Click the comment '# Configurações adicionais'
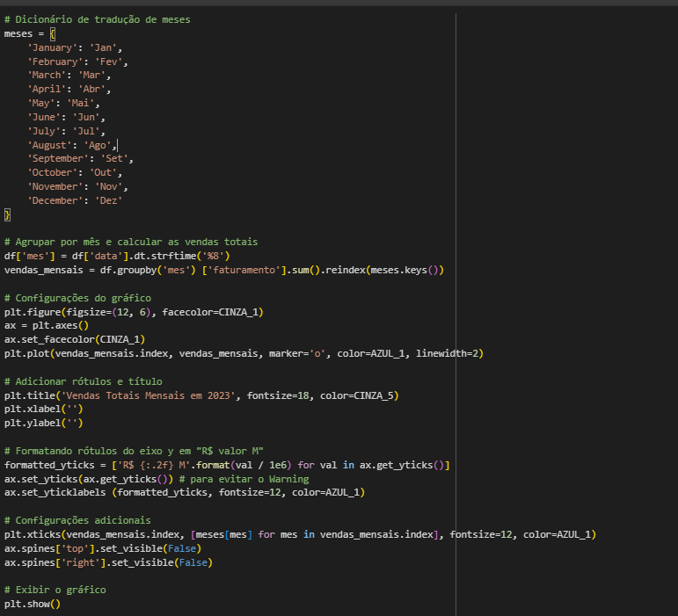Viewport: 678px width, 616px height. click(78, 520)
